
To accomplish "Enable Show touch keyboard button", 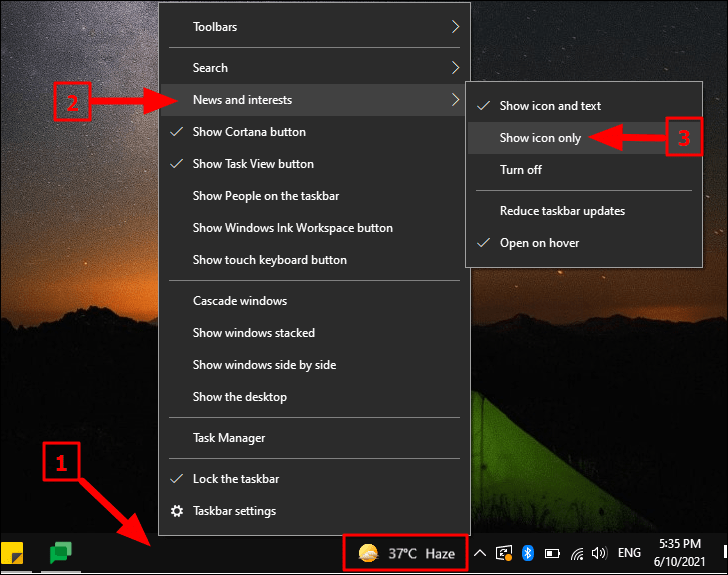I will coord(314,260).
